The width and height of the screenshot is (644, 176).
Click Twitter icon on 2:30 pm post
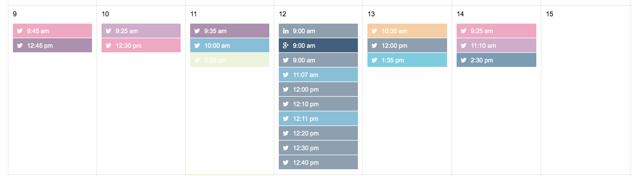tap(464, 60)
